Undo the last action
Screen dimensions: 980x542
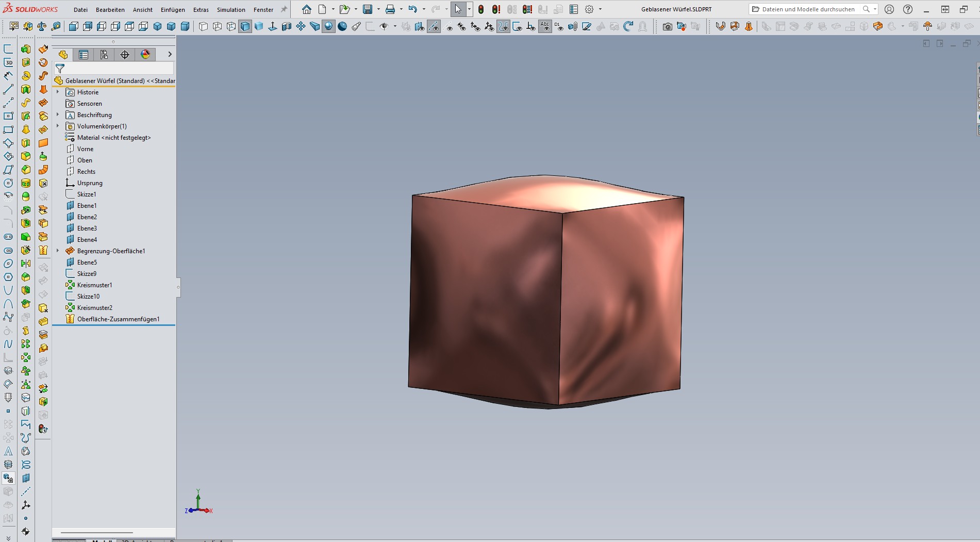pos(413,9)
